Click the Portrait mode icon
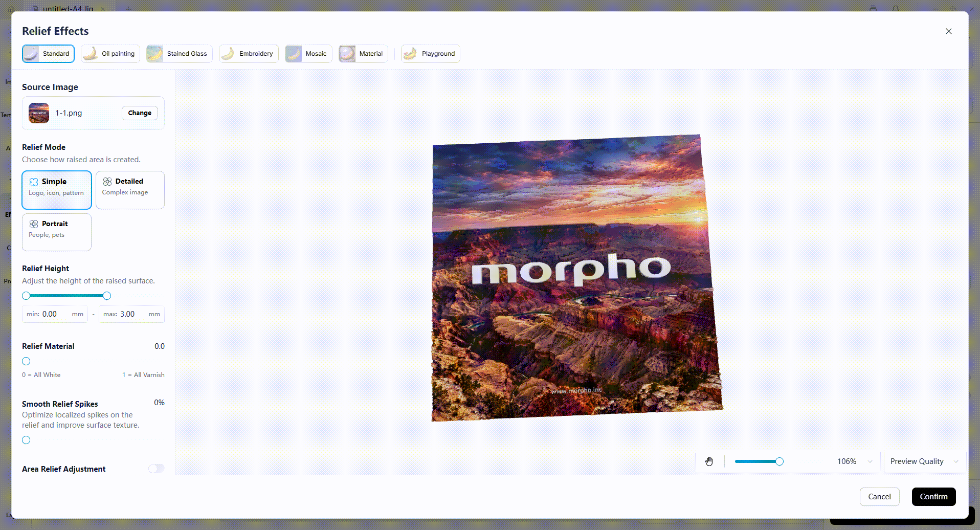Image resolution: width=980 pixels, height=530 pixels. (34, 224)
